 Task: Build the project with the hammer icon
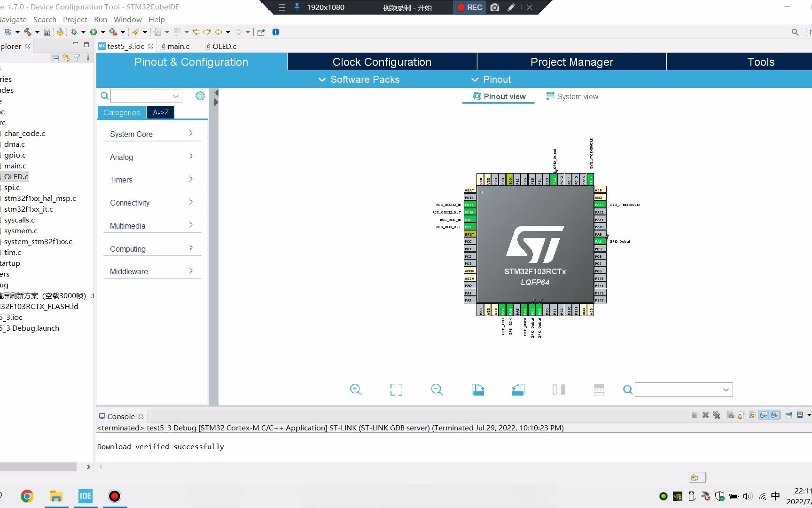(28, 32)
